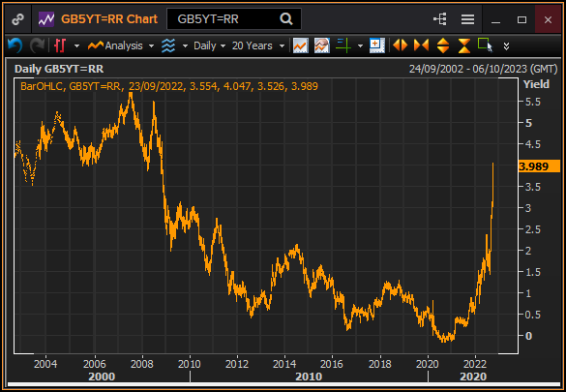Expand the dropdown next to wavy lines icon

coord(185,46)
